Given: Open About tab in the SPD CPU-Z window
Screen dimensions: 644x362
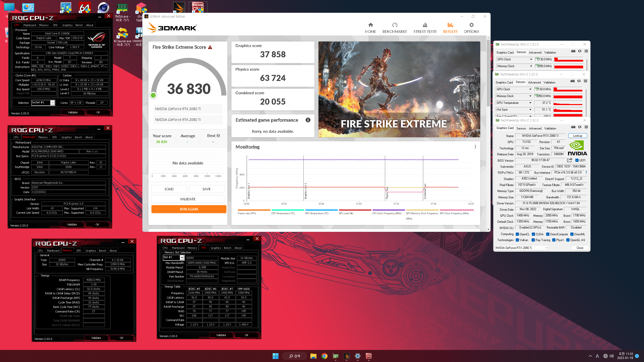Looking at the screenshot, I should point(238,248).
